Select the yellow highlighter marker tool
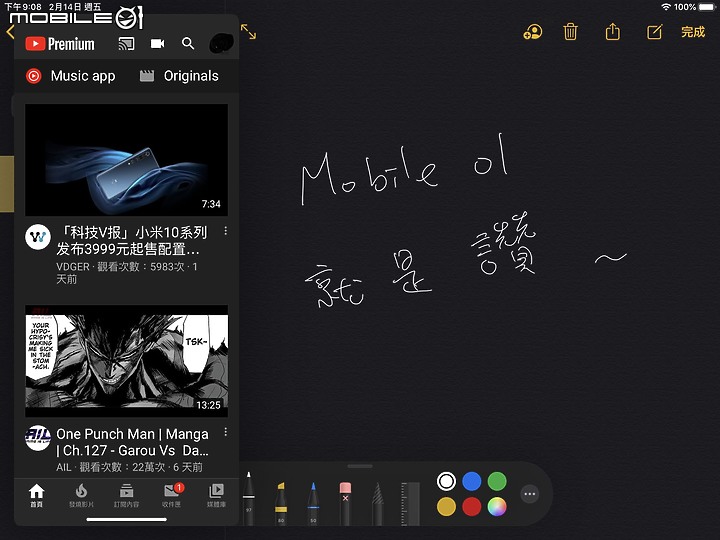This screenshot has width=720, height=540. [x=281, y=502]
